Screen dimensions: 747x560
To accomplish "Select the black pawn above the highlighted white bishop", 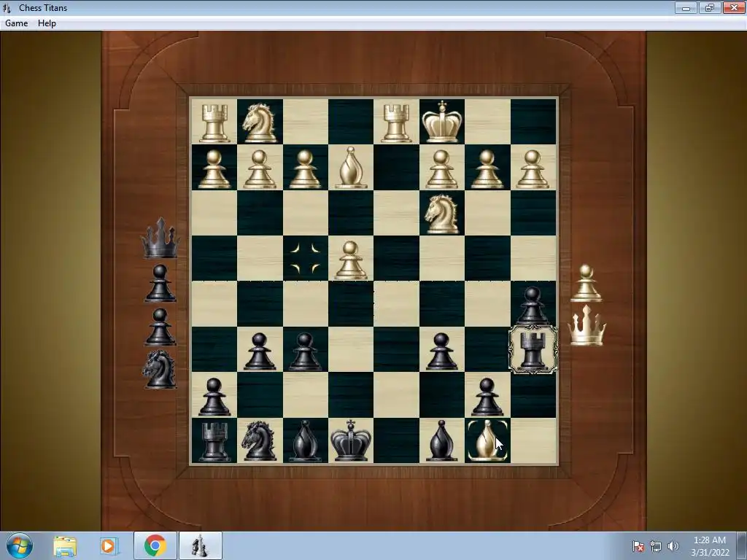I will 487,397.
